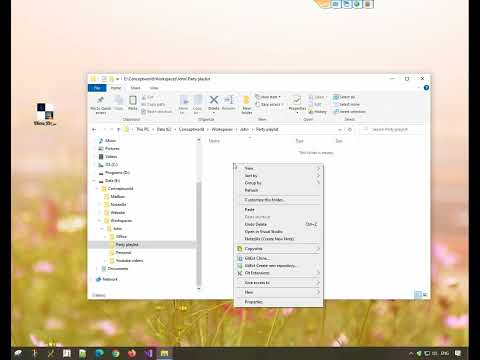
Task: Switch to the View ribbon tab
Action: click(154, 88)
